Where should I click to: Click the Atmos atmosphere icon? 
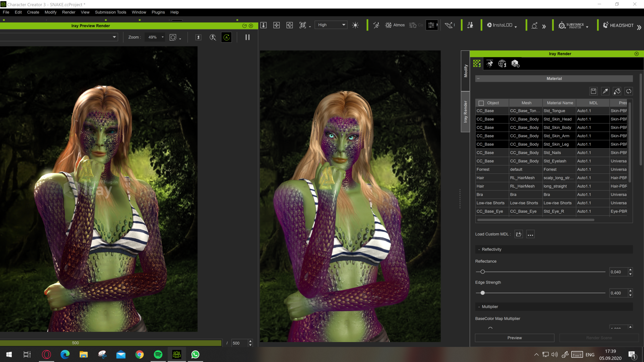point(395,25)
